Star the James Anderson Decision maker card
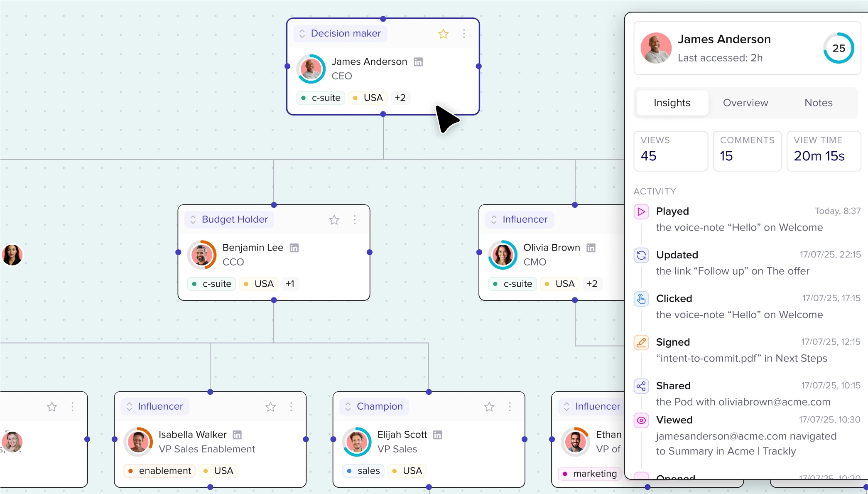Screen dimensions: 868x494 pos(443,34)
